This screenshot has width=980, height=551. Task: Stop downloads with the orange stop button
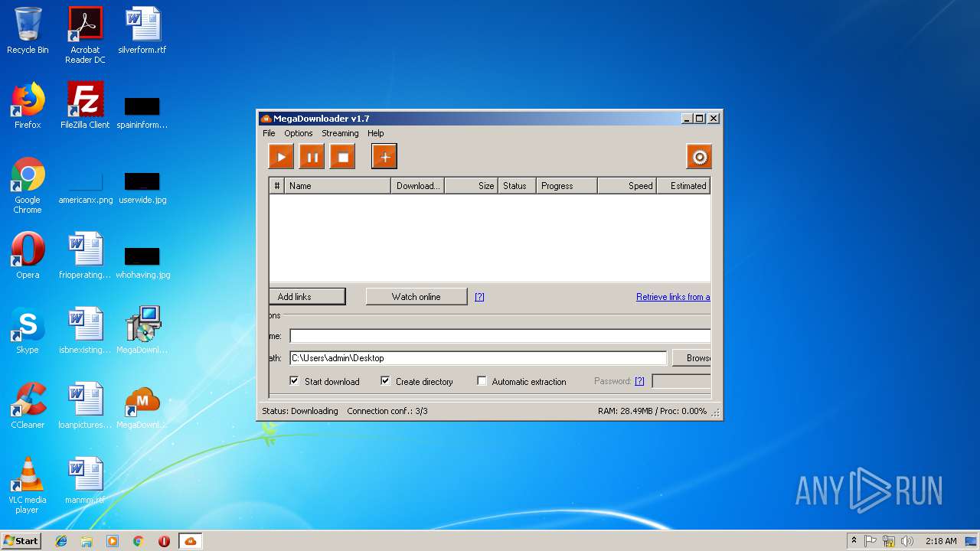[343, 157]
